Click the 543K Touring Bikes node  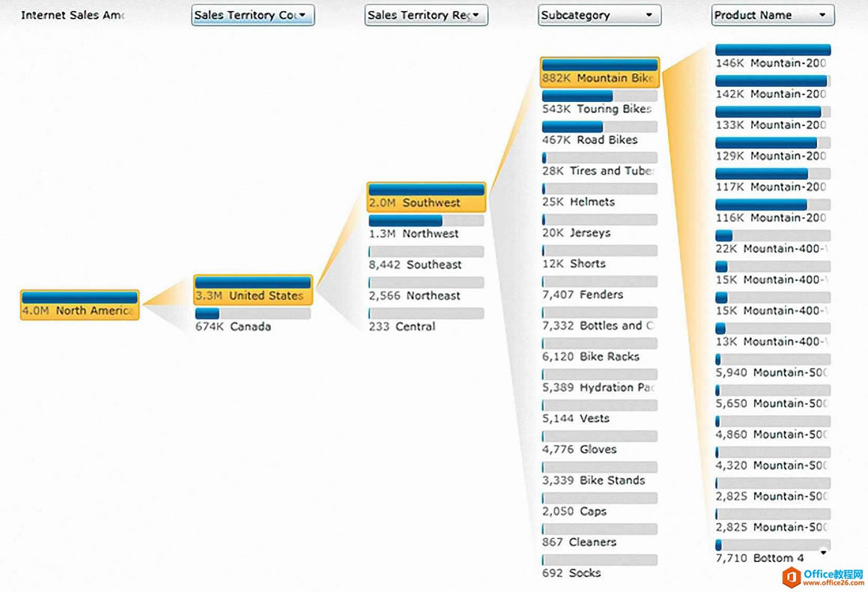pyautogui.click(x=599, y=103)
